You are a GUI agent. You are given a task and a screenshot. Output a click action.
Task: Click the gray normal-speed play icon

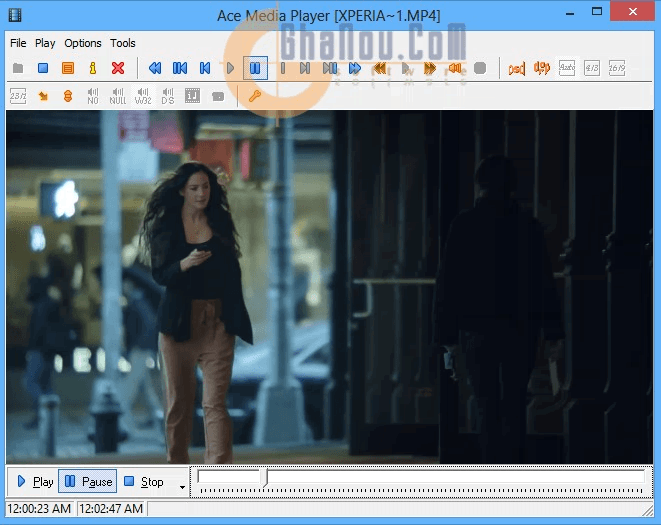click(406, 68)
